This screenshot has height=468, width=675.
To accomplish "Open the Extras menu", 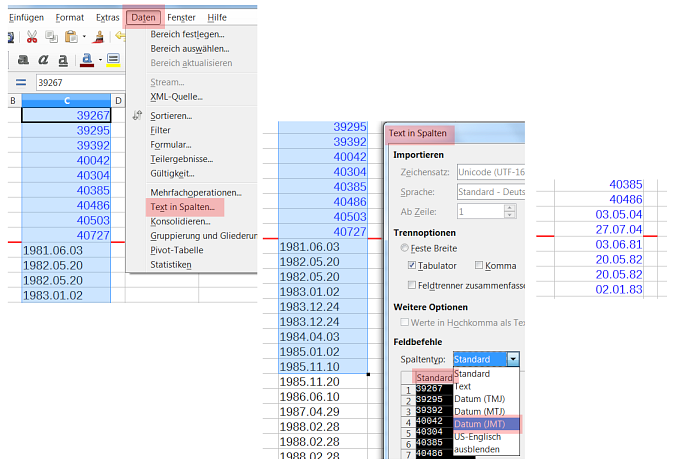I will [x=107, y=18].
